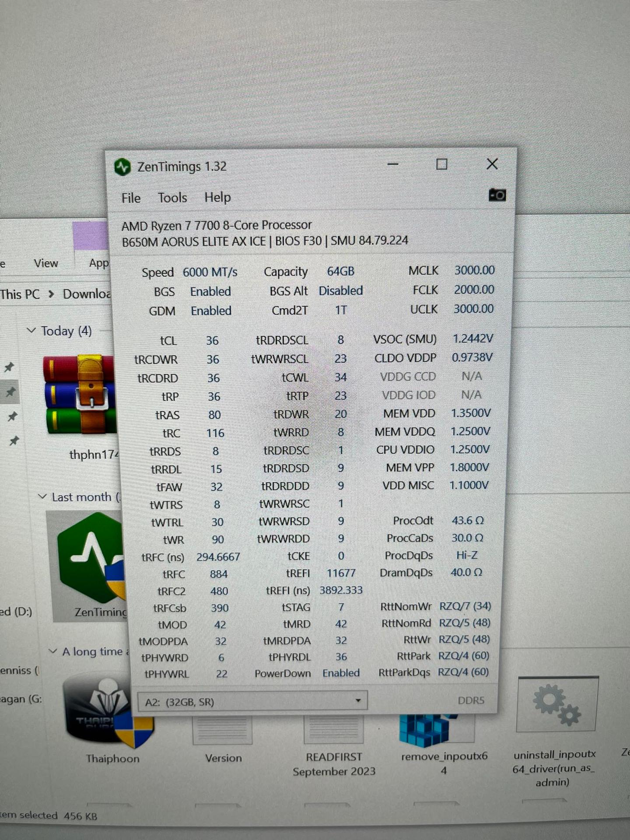Click the PowerDown Enabled value
This screenshot has width=630, height=840.
point(341,673)
